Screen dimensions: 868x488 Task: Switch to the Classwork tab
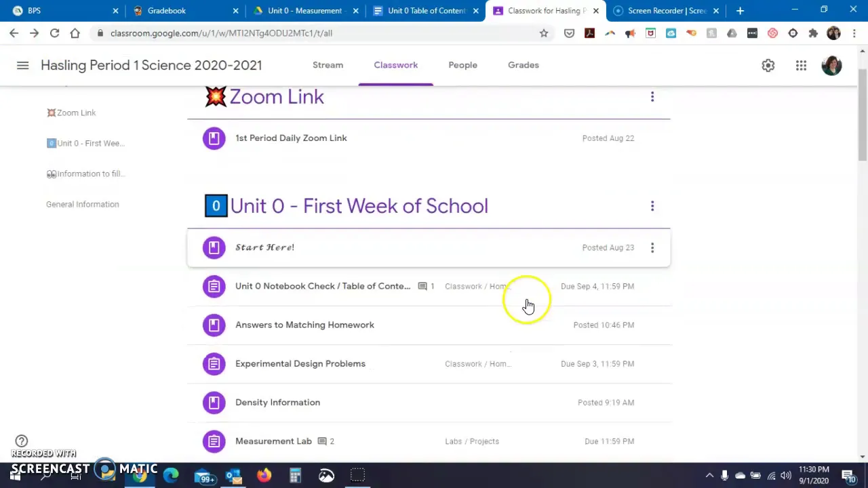[396, 65]
